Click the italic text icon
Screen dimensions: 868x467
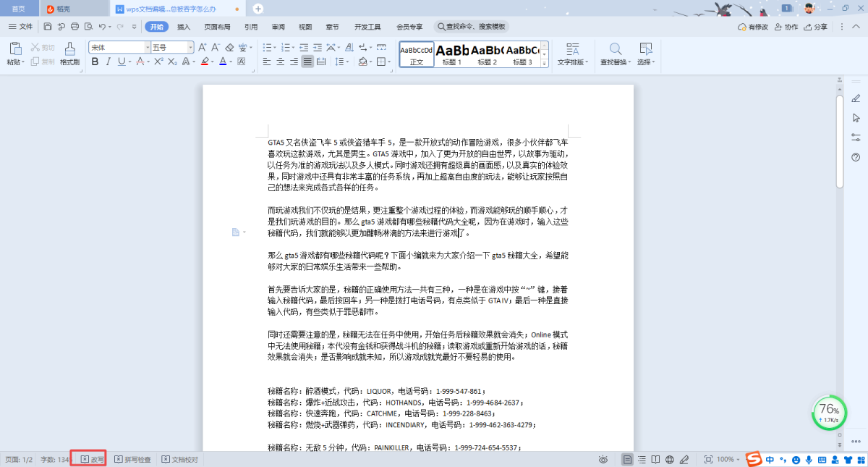pyautogui.click(x=108, y=62)
